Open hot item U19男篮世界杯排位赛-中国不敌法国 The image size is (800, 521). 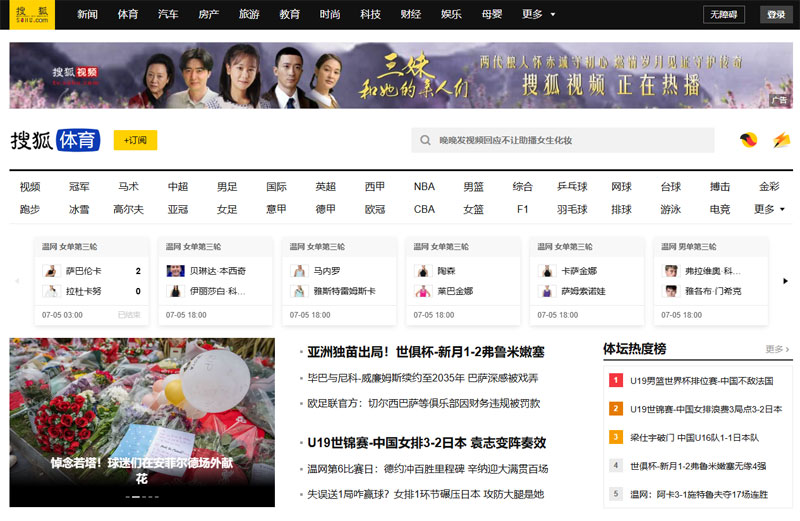702,381
